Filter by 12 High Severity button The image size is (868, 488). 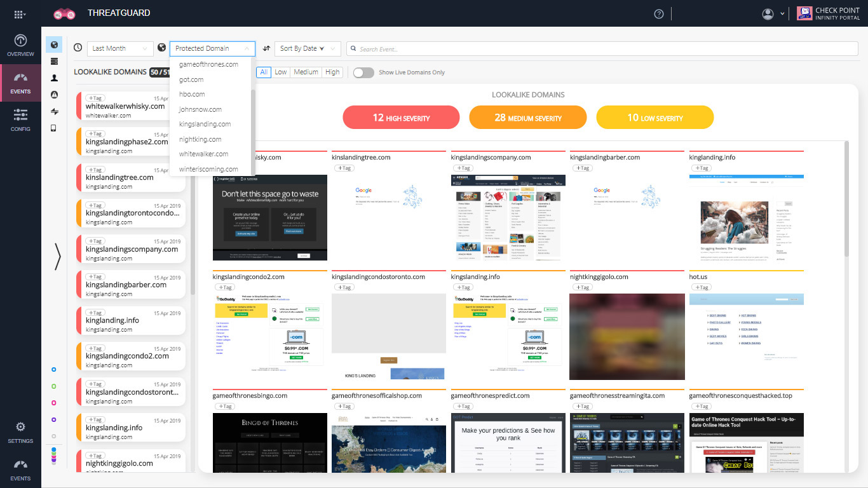(x=401, y=118)
